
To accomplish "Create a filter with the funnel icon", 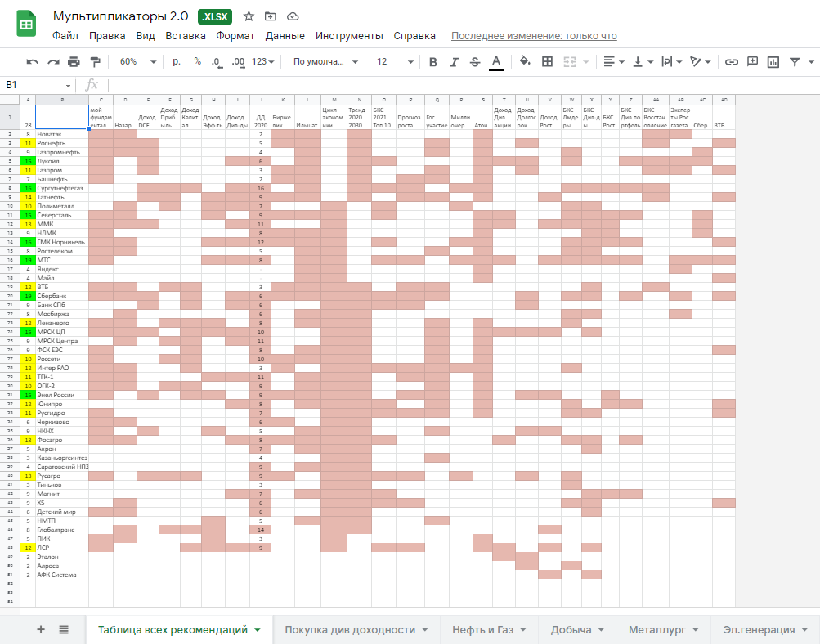I will tap(795, 61).
